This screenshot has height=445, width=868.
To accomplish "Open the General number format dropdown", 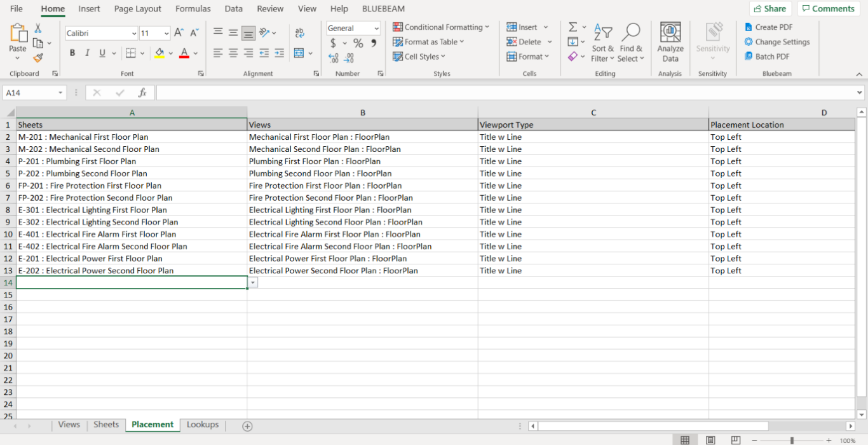I will (x=377, y=29).
